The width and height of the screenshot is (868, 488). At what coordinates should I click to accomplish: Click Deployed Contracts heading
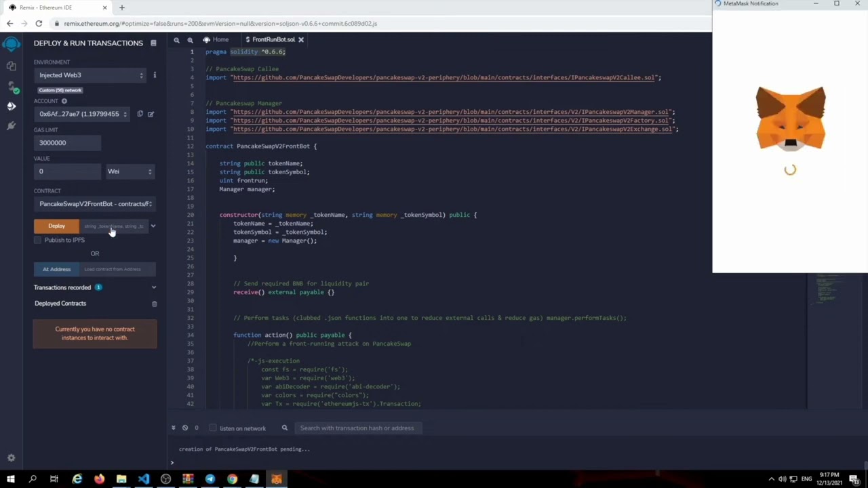coord(60,304)
